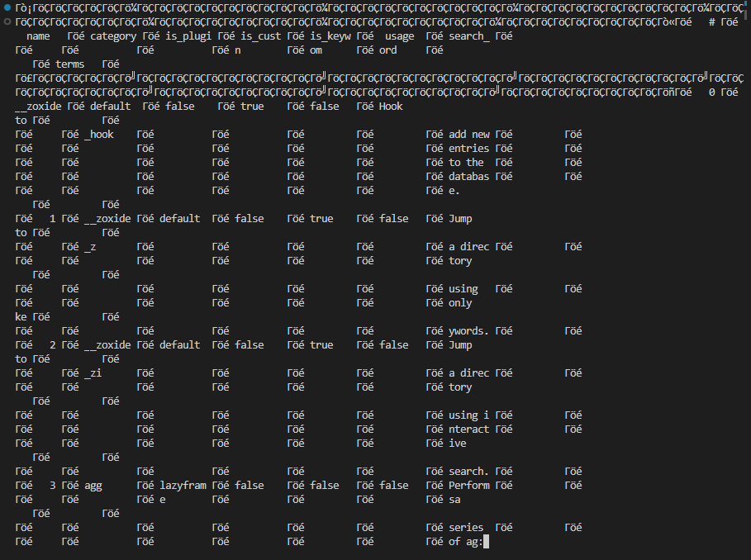Click the 'nteract' usage text
The width and height of the screenshot is (751, 560).
469,429
